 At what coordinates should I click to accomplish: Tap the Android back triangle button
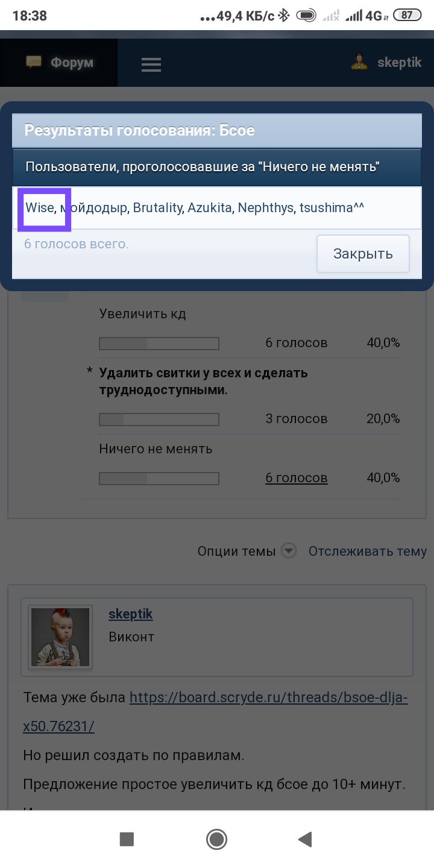305,838
